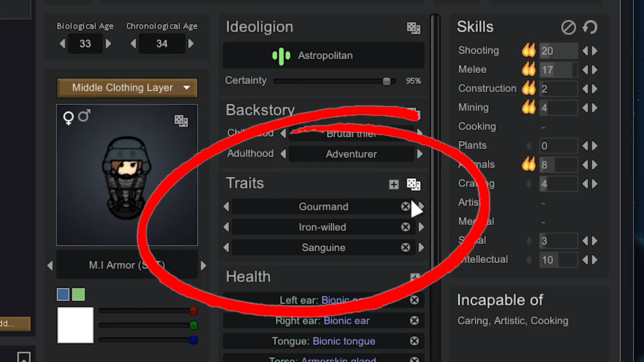Screen dimensions: 644x362
Task: Next adulthood backstory after Adventurer
Action: 420,154
